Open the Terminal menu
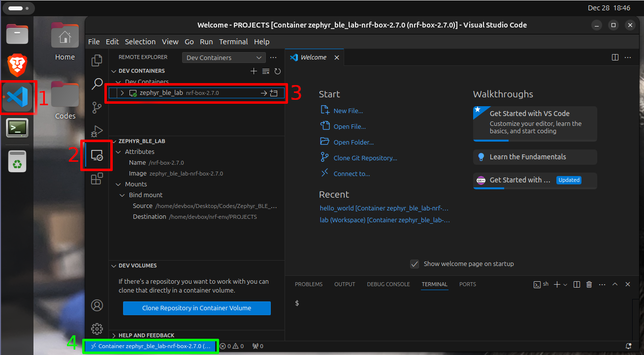Viewport: 644px width, 355px height. 233,42
